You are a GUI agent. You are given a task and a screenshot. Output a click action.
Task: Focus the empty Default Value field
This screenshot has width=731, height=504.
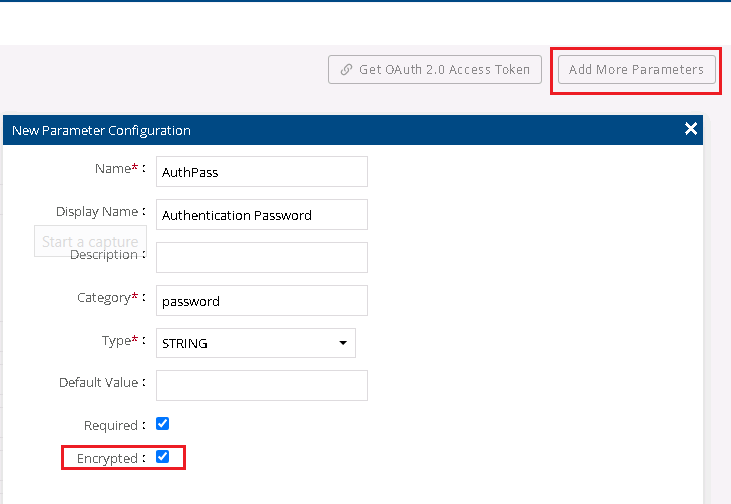(262, 385)
